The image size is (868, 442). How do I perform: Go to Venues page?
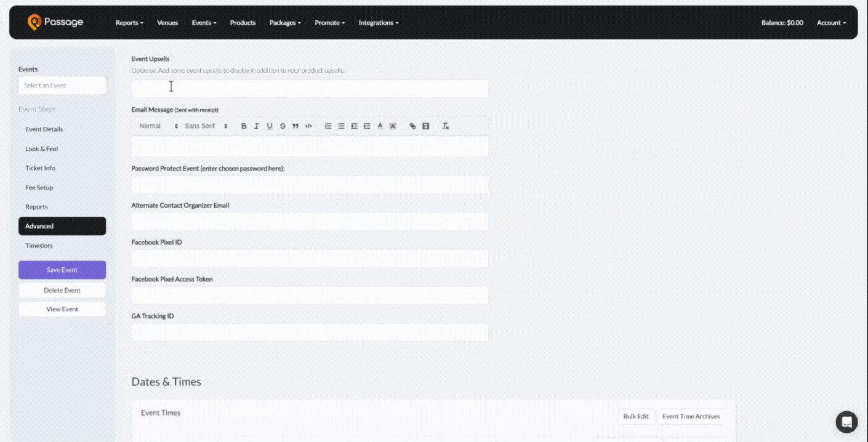(167, 23)
